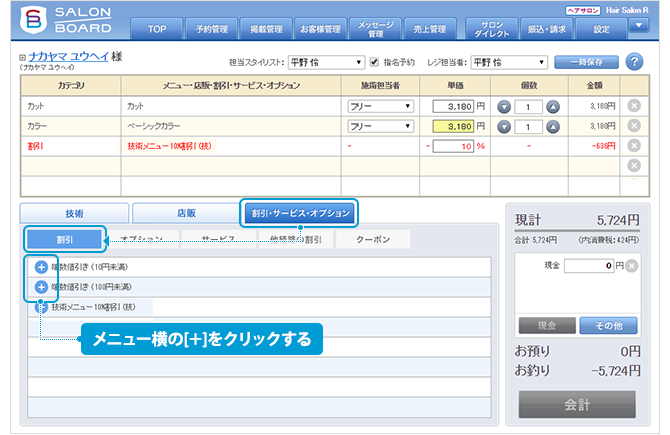Click the Salon Board logo
670x435 pixels.
pos(60,21)
